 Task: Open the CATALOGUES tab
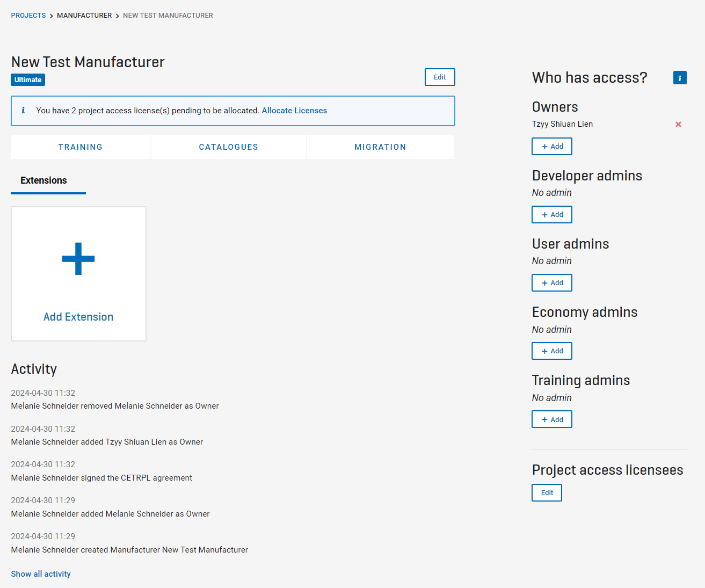coord(229,147)
